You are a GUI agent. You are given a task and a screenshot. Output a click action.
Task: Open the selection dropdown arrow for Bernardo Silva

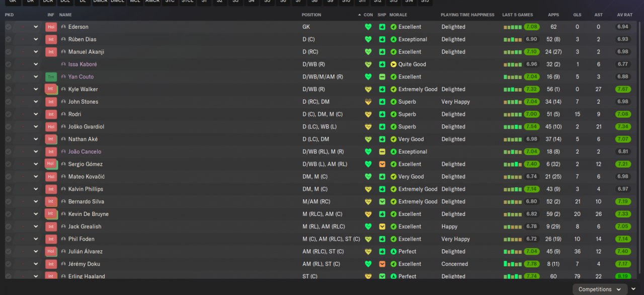pyautogui.click(x=36, y=201)
